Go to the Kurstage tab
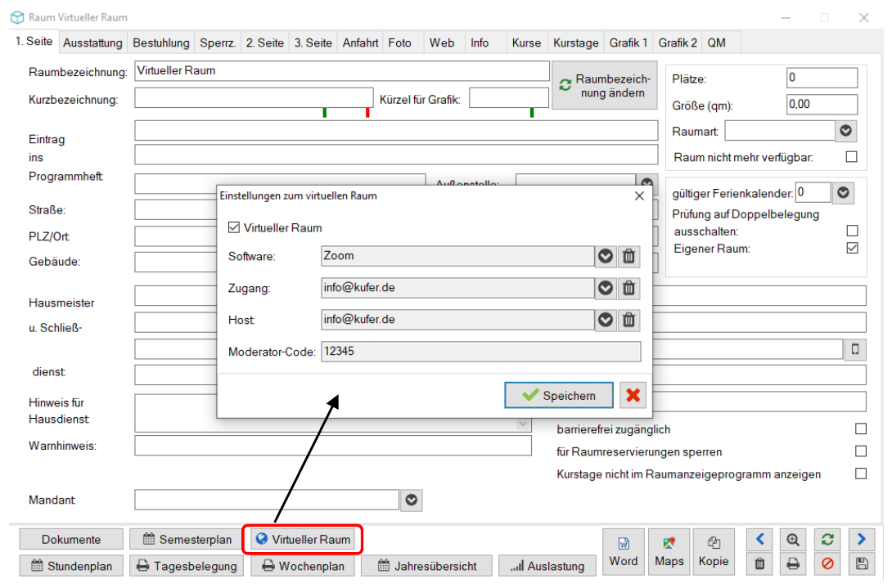 (575, 43)
